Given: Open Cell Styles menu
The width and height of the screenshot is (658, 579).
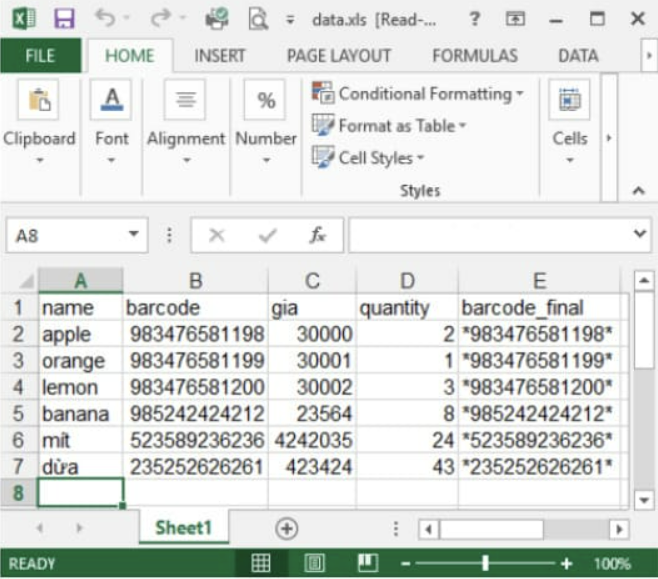Looking at the screenshot, I should pos(368,158).
